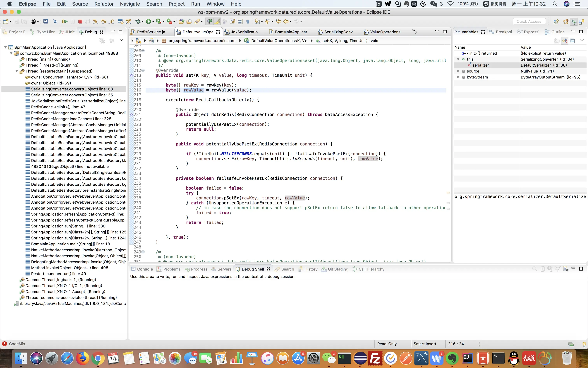Screen dimensions: 588x368
Task: Click the Step Return icon
Action: coord(112,22)
